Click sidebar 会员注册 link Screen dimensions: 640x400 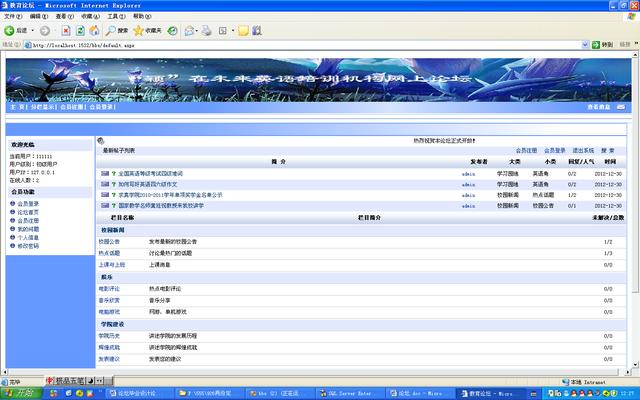point(28,220)
